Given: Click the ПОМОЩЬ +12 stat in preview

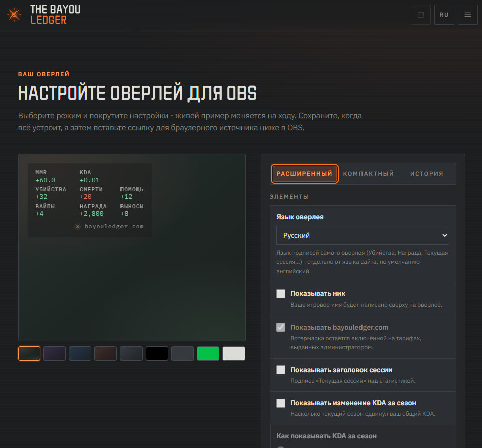Looking at the screenshot, I should pos(132,193).
